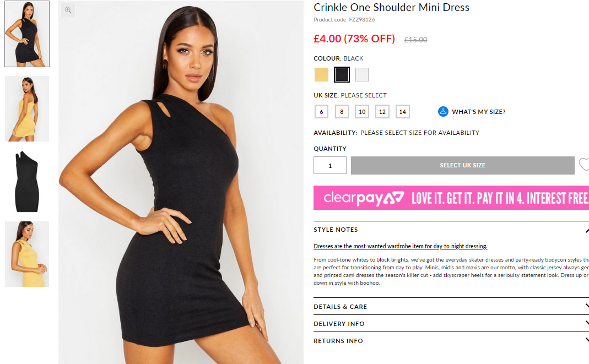Click the Clearpay pay in 4 banner
589x364 pixels.
(x=451, y=197)
